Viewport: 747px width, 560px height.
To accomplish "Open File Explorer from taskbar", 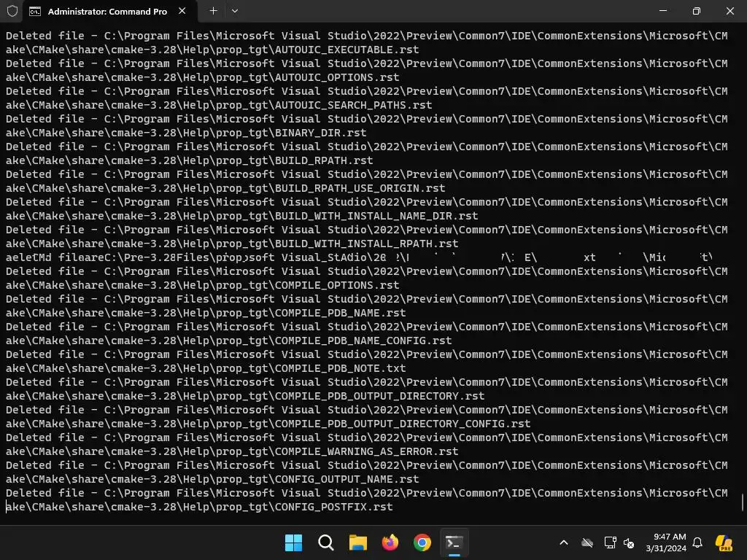I will 358,542.
